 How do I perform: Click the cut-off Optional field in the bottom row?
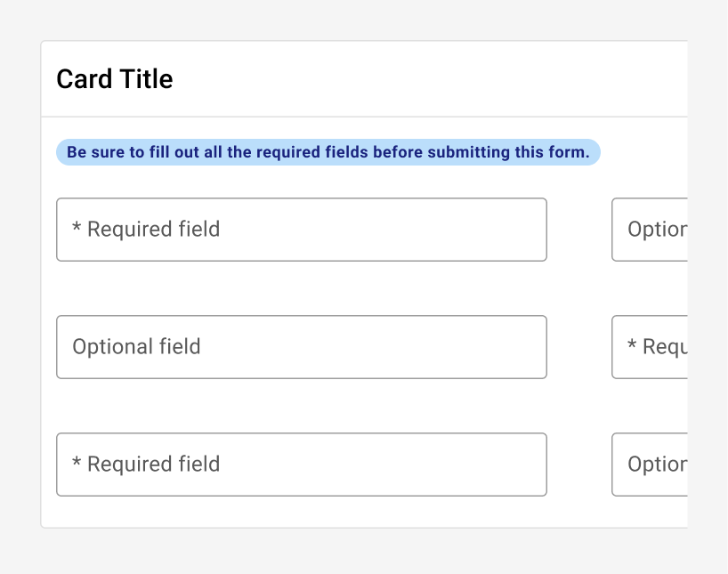coord(650,465)
